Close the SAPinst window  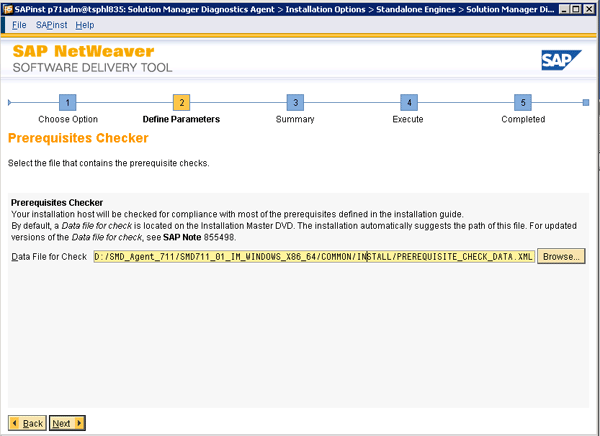(589, 9)
